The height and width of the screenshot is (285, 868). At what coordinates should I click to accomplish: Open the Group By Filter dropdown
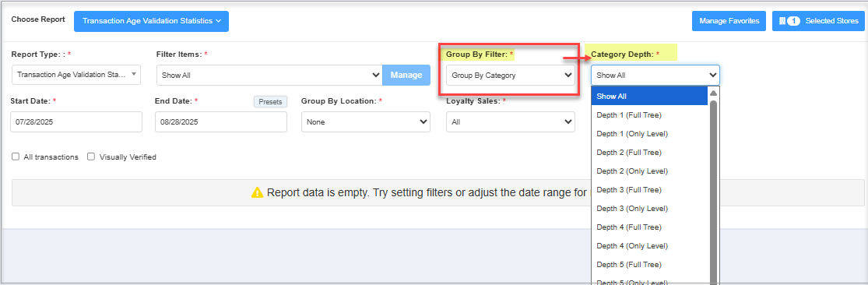pyautogui.click(x=511, y=76)
